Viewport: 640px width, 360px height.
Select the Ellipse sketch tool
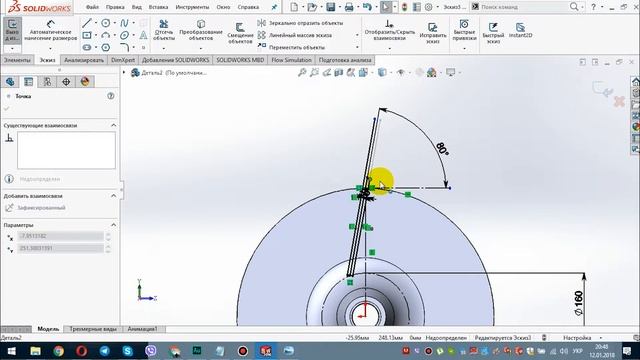click(124, 36)
